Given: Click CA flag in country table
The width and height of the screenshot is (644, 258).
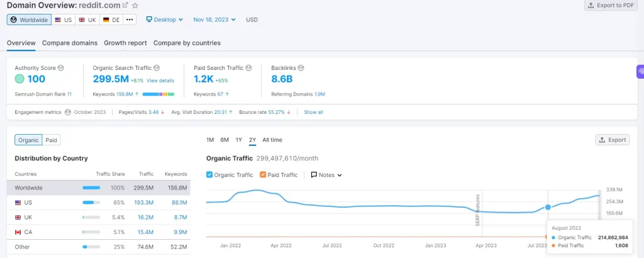Looking at the screenshot, I should [18, 232].
